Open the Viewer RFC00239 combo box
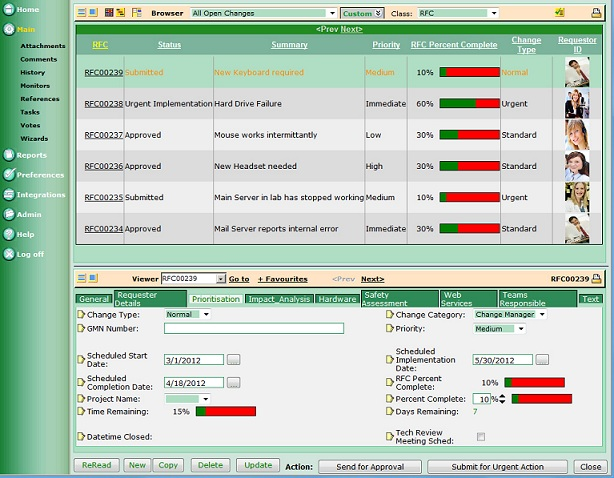614x478 pixels. tap(193, 278)
